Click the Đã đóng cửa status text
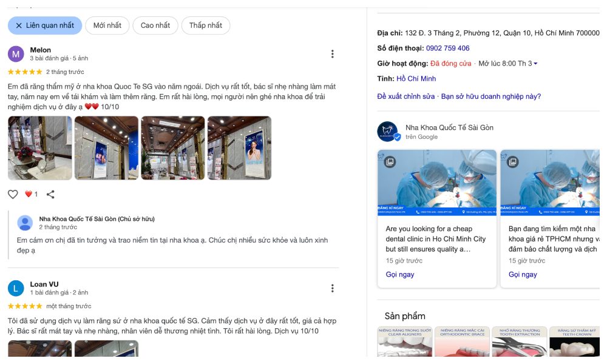The image size is (607, 364). click(x=450, y=64)
